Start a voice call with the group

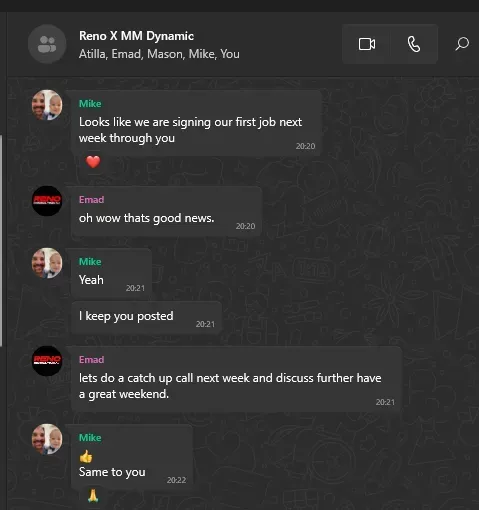click(x=414, y=44)
